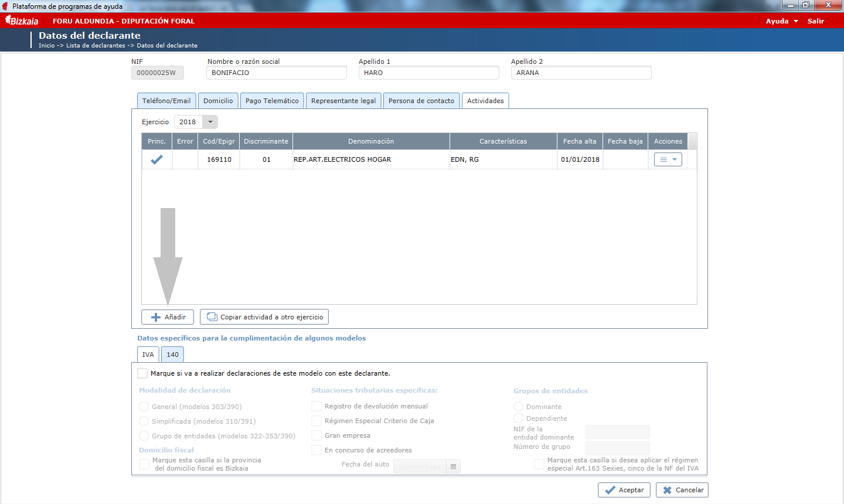Select the Actividades tab
This screenshot has height=504, width=844.
coord(485,101)
